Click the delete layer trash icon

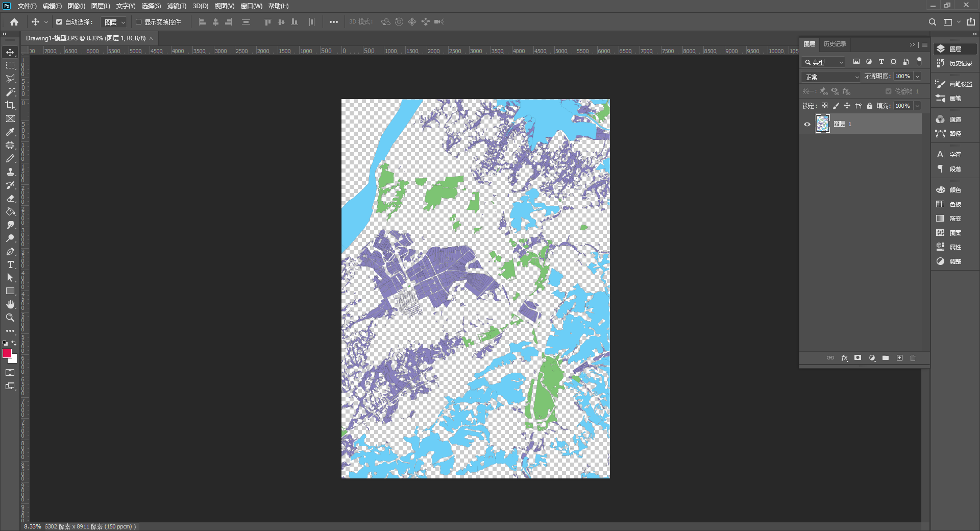[913, 358]
